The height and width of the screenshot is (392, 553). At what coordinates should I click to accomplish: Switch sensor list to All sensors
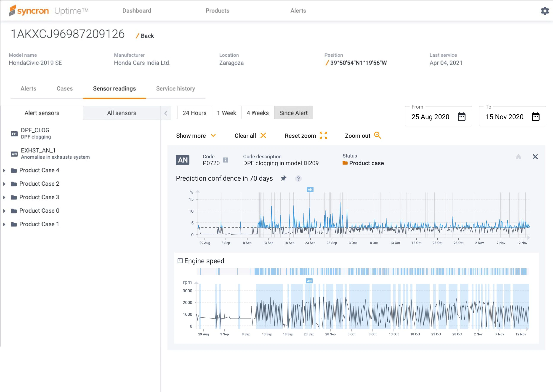(x=122, y=113)
